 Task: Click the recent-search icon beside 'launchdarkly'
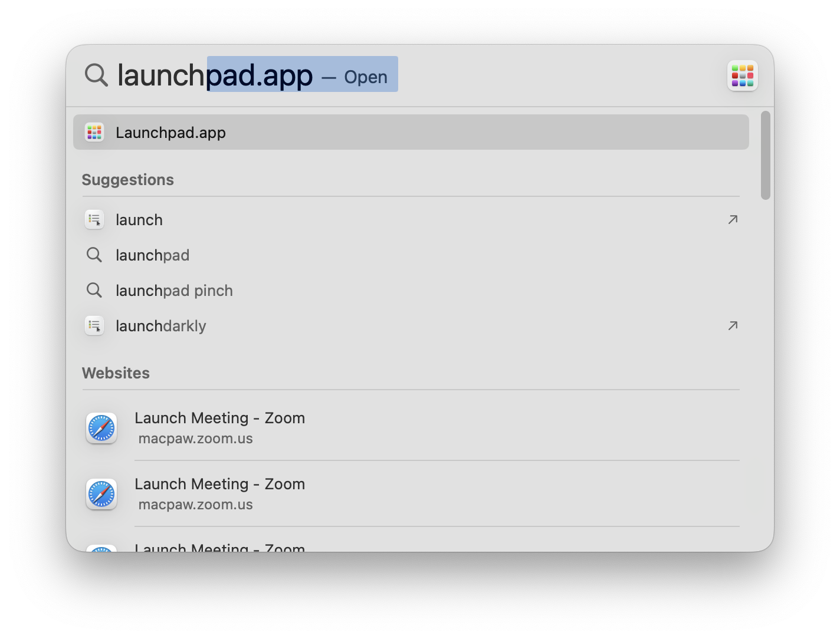coord(94,325)
